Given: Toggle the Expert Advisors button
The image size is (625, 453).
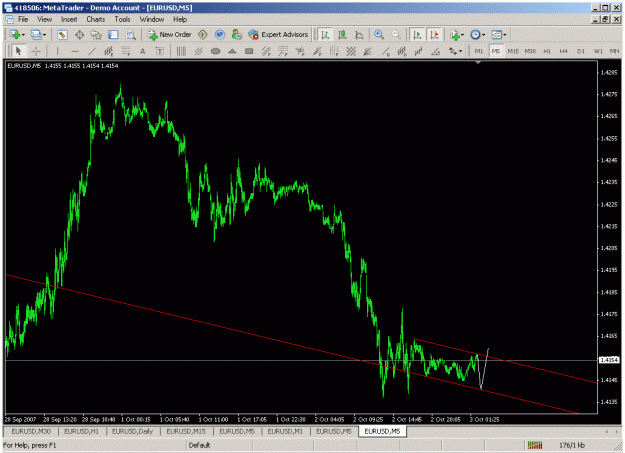Looking at the screenshot, I should click(x=278, y=35).
